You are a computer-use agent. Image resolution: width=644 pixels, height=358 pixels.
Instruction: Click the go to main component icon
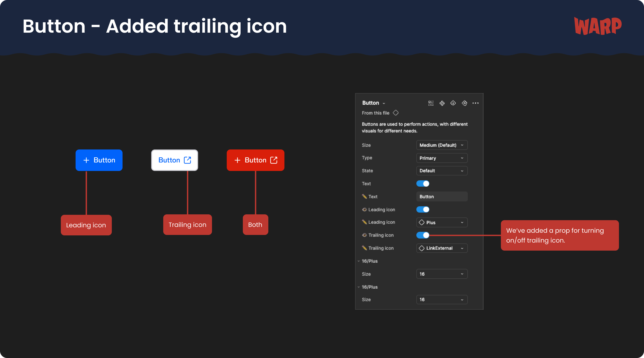(442, 103)
